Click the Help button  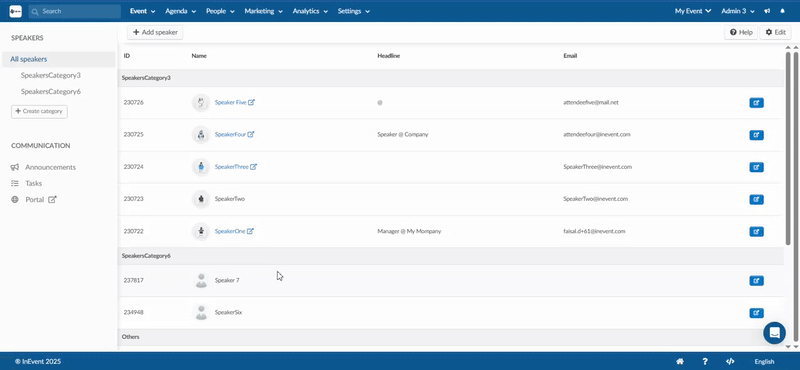tap(741, 32)
